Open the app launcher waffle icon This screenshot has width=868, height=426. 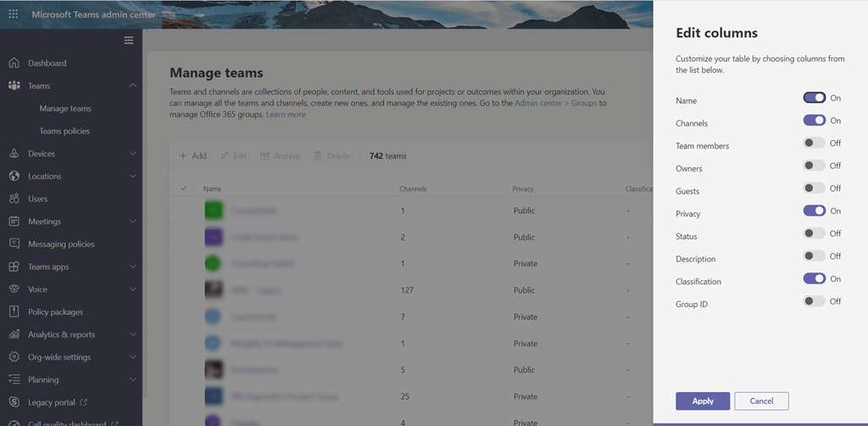(x=14, y=14)
